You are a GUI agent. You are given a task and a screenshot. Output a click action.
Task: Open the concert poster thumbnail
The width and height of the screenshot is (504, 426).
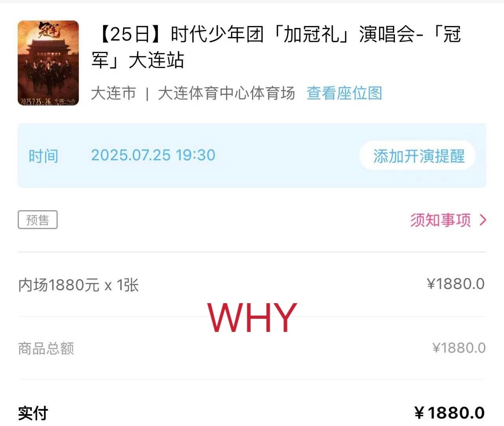coord(48,63)
